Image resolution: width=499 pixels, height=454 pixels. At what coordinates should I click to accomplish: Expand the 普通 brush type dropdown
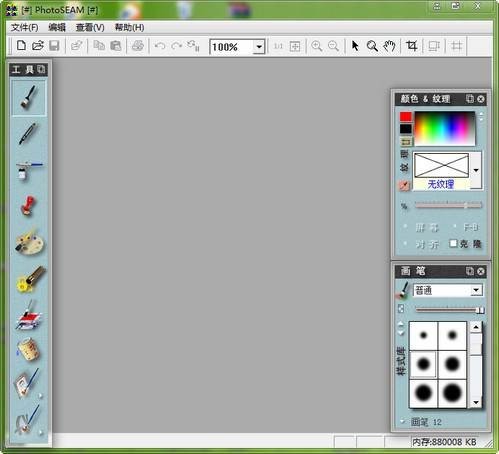click(476, 290)
